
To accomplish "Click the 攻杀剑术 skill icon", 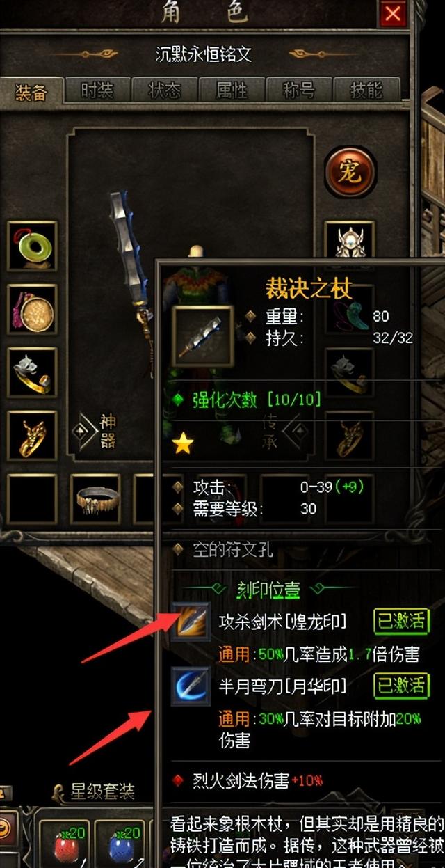I will (191, 622).
